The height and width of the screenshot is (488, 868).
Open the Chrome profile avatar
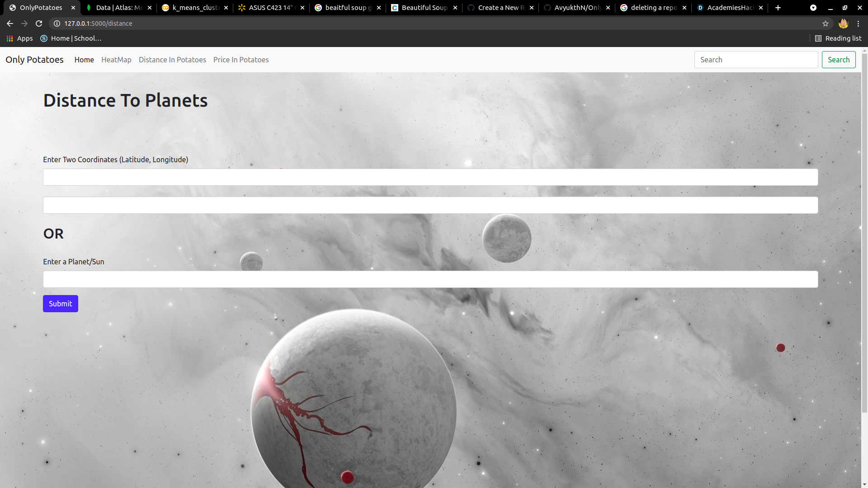pos(843,23)
